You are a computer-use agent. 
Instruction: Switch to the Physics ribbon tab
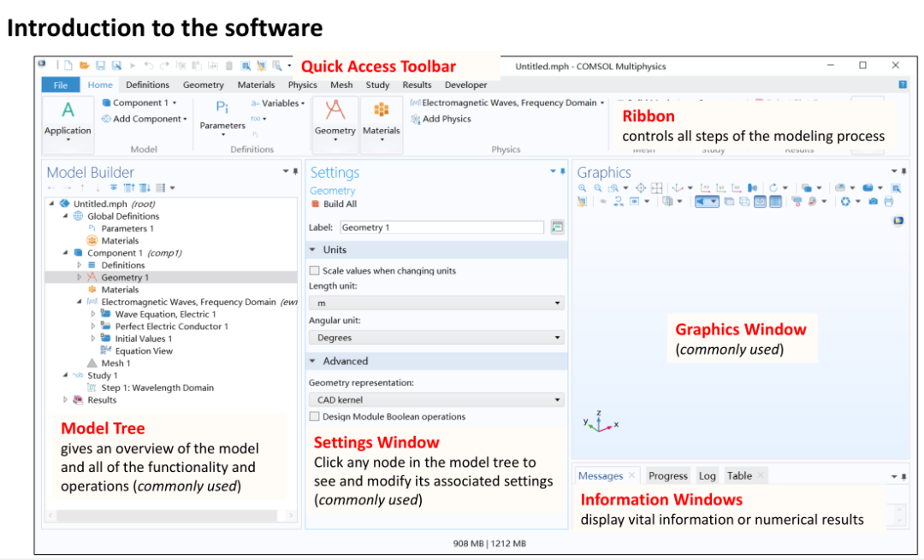(x=302, y=85)
